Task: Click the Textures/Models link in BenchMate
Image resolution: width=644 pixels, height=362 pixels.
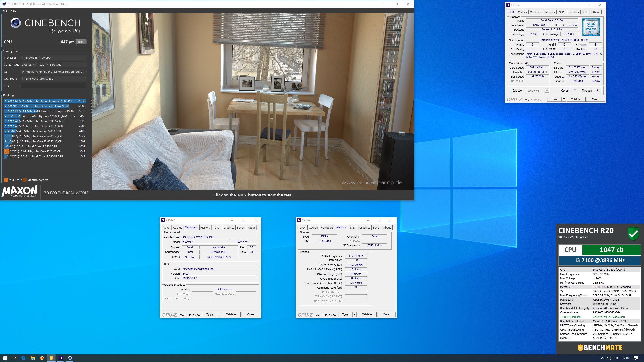Action: pos(570,317)
